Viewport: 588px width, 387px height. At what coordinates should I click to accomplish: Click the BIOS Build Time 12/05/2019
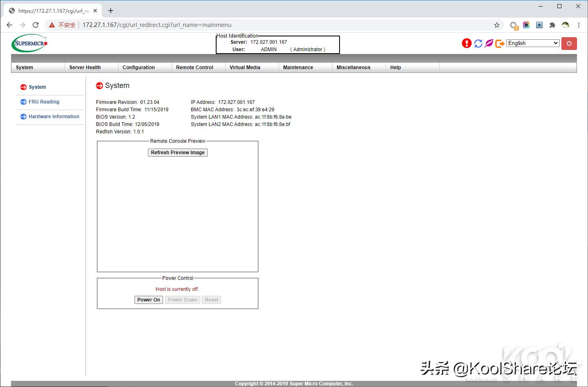(147, 124)
